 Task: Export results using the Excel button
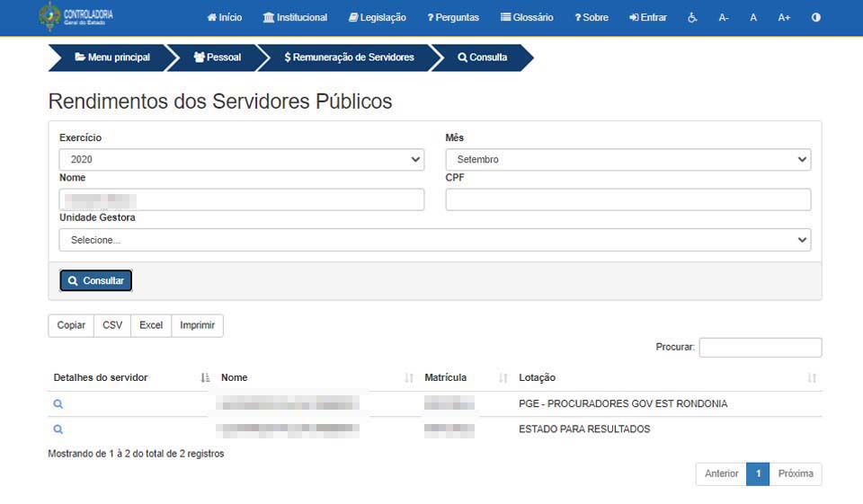coord(151,325)
